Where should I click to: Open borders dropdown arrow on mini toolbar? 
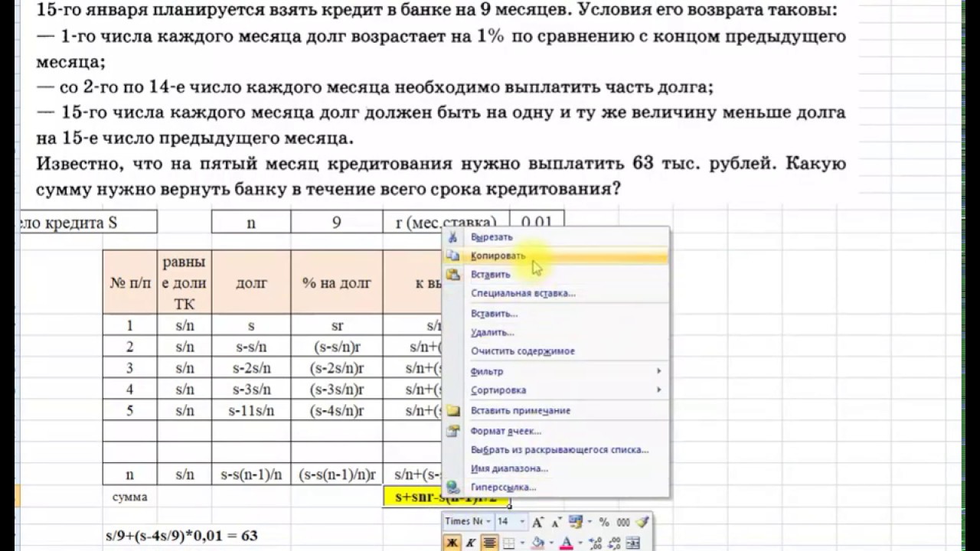tap(522, 543)
